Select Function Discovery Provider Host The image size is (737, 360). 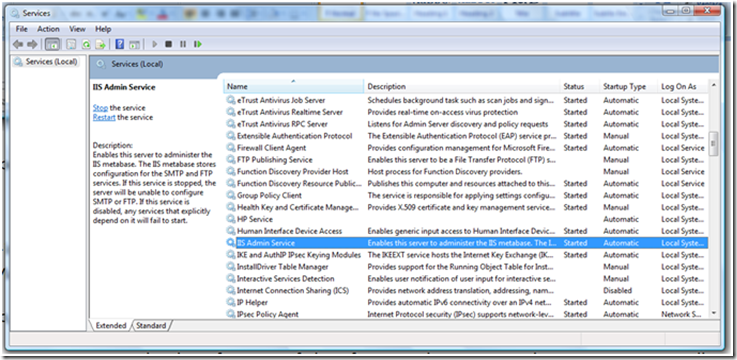(466, 172)
